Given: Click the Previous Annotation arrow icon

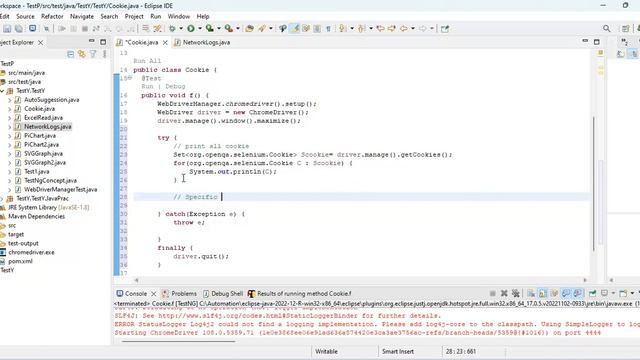Looking at the screenshot, I should (x=361, y=29).
